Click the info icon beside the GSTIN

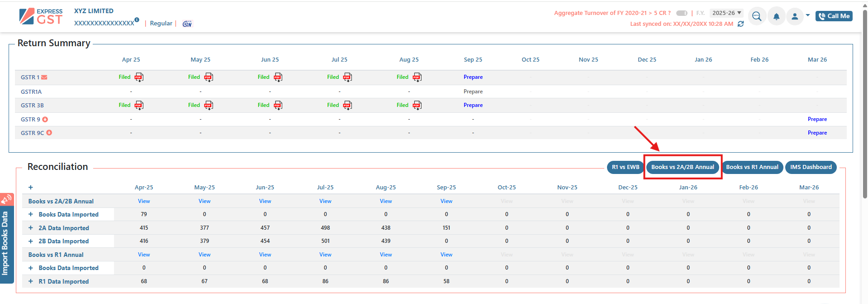point(137,20)
